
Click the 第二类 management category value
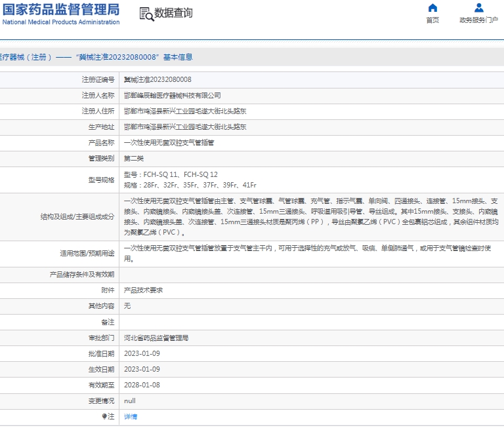tap(134, 158)
